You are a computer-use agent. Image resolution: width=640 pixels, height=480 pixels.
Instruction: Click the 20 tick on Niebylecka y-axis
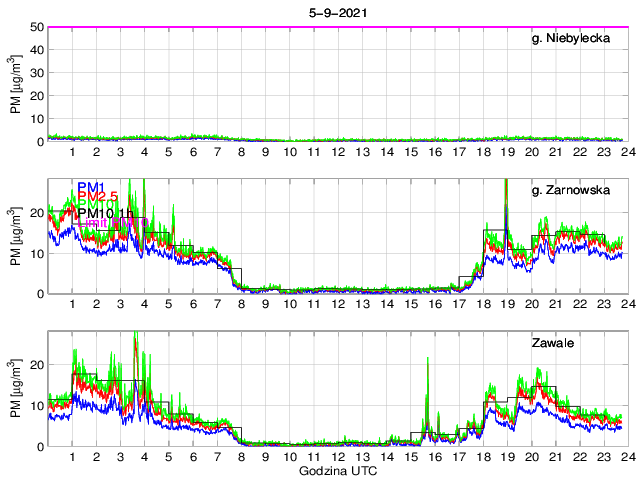[37, 96]
